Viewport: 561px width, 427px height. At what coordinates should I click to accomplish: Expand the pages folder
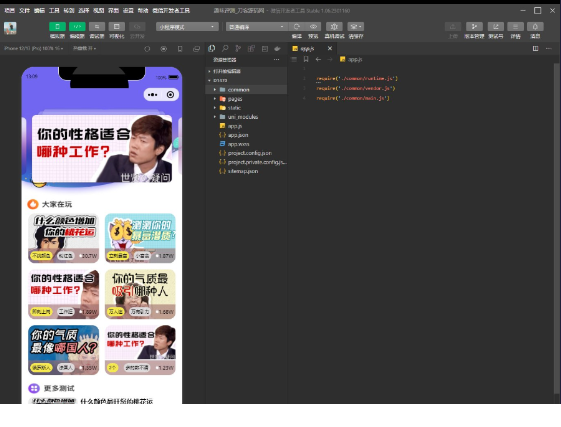tap(246, 99)
